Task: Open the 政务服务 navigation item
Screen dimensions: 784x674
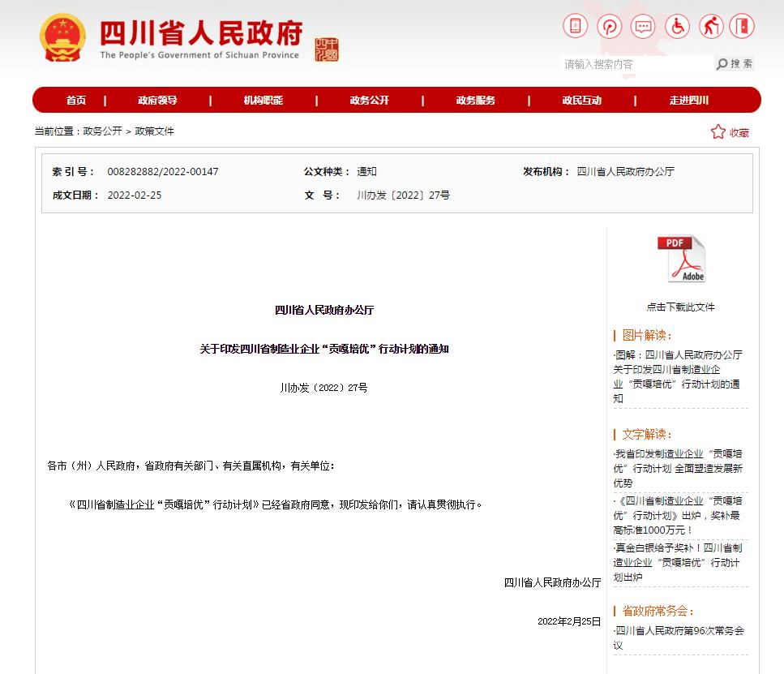Action: pyautogui.click(x=475, y=101)
